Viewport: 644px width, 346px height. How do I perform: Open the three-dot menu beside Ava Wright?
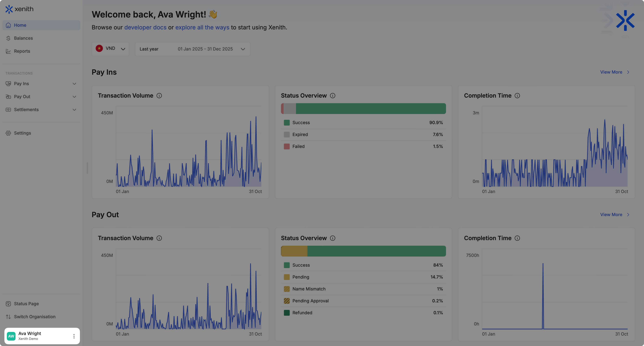(74, 336)
